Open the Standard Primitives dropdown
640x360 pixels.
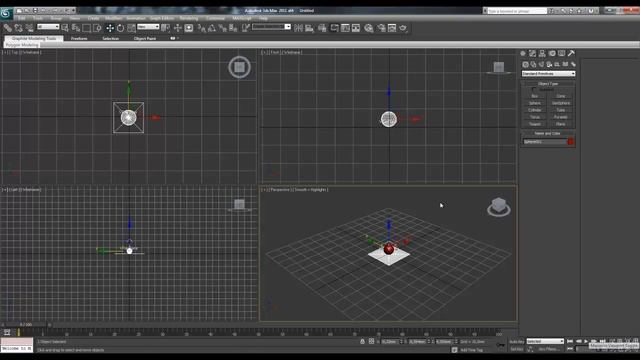click(x=548, y=73)
